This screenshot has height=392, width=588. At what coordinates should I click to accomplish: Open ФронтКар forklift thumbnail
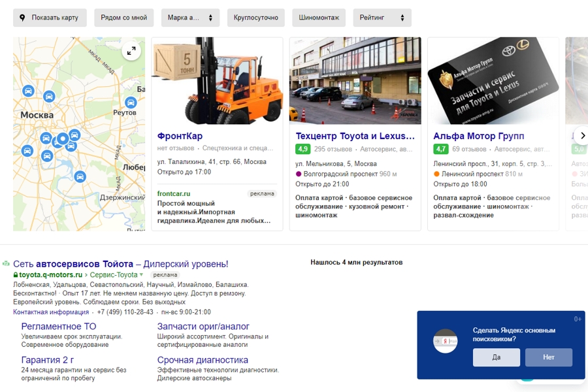click(217, 81)
